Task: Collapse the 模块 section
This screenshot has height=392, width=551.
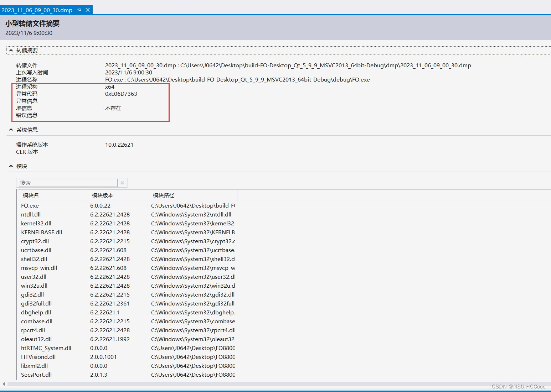Action: pyautogui.click(x=11, y=166)
